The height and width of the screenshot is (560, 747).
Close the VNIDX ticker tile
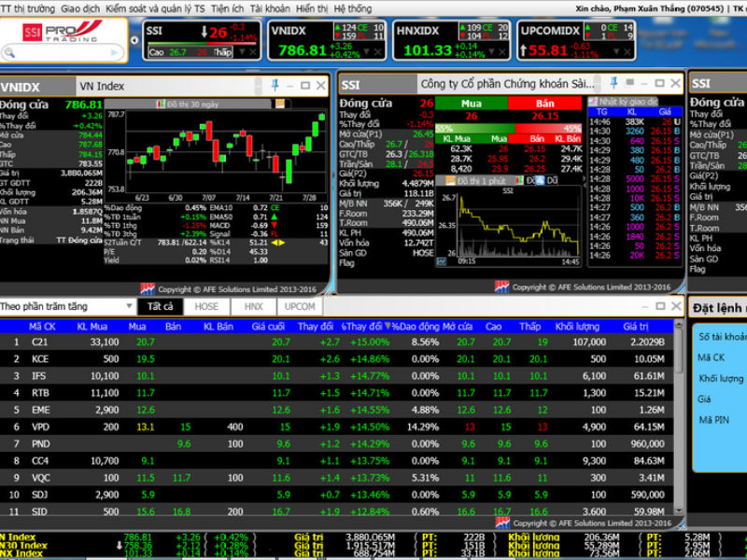click(x=378, y=51)
